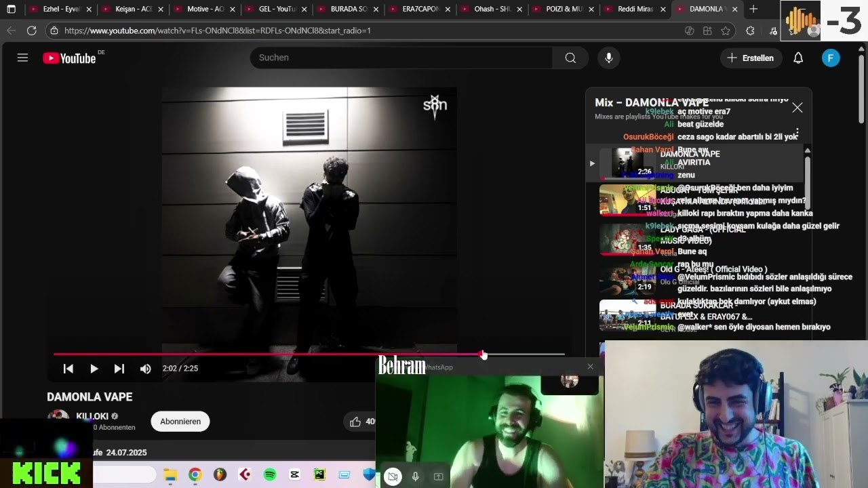Viewport: 868px width, 488px height.
Task: Open the KILLOKI channel avatar
Action: (x=58, y=419)
